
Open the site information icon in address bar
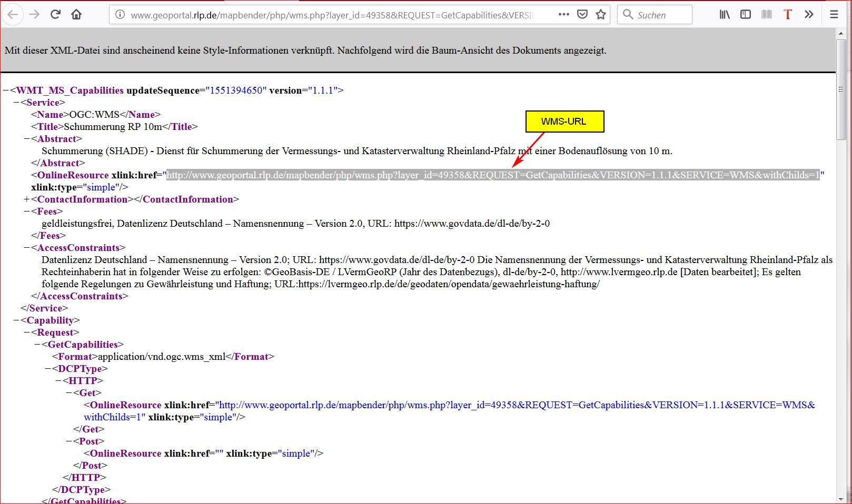coord(120,15)
